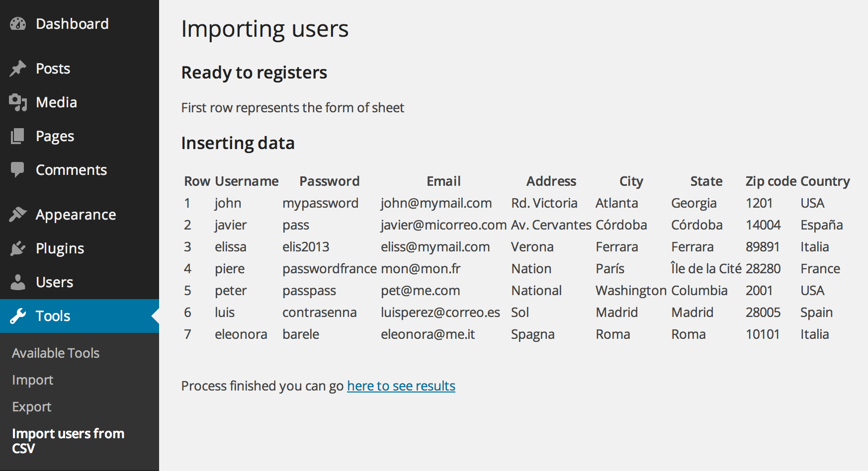Click the Appearance paintbrush icon
Image resolution: width=868 pixels, height=471 pixels.
18,215
